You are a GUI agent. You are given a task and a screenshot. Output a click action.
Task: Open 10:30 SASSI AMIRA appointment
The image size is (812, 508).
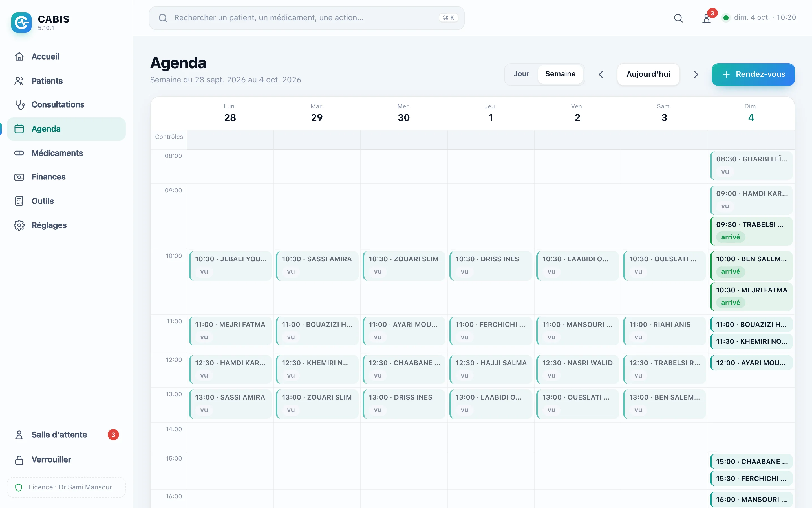317,265
